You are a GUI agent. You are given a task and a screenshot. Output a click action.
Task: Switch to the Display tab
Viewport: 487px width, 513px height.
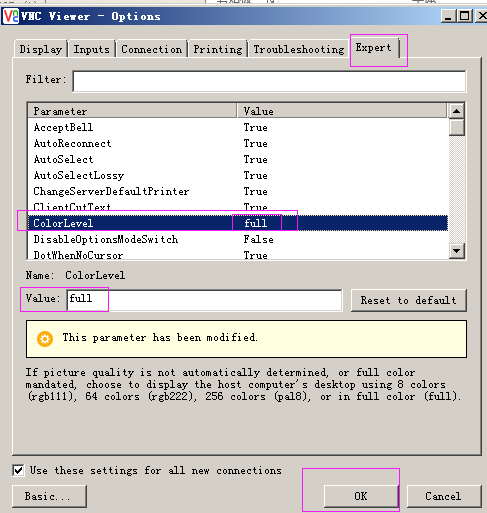point(41,49)
